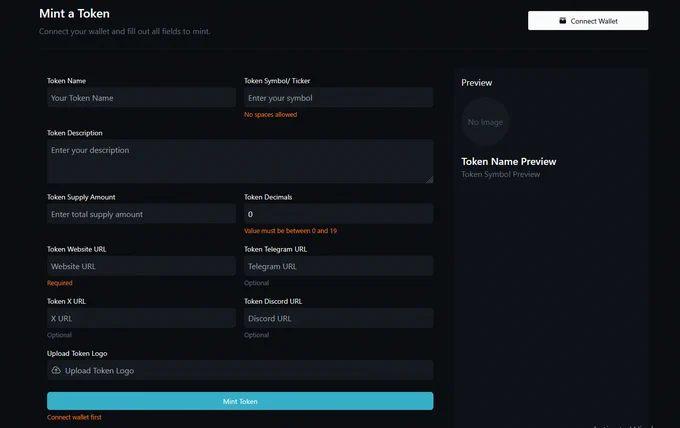Click the 'Upload Token Logo' label
The height and width of the screenshot is (428, 680).
[x=77, y=353]
